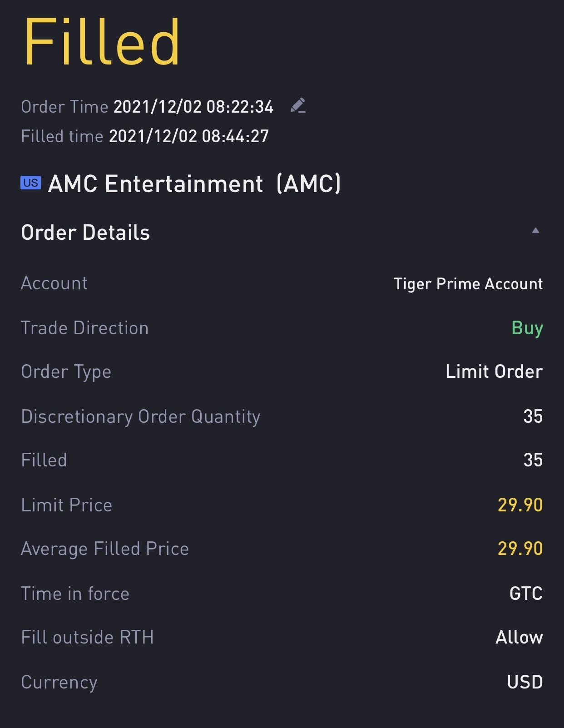
Task: Click the USD currency value
Action: click(524, 682)
